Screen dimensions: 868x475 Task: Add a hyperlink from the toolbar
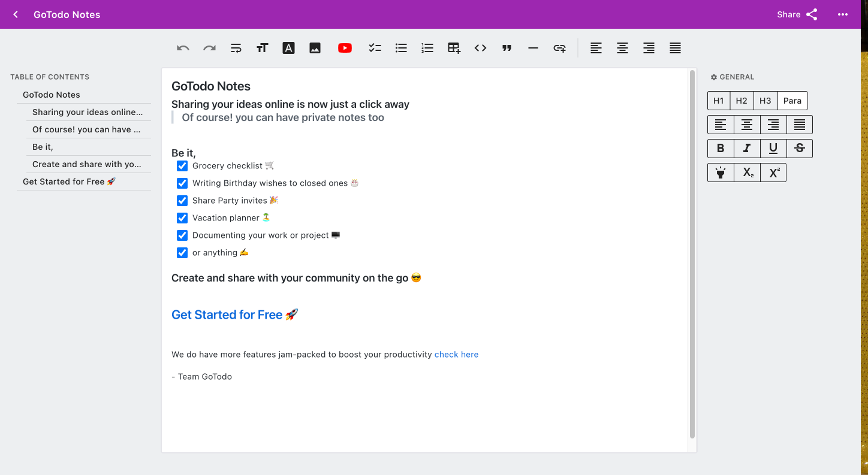click(559, 48)
